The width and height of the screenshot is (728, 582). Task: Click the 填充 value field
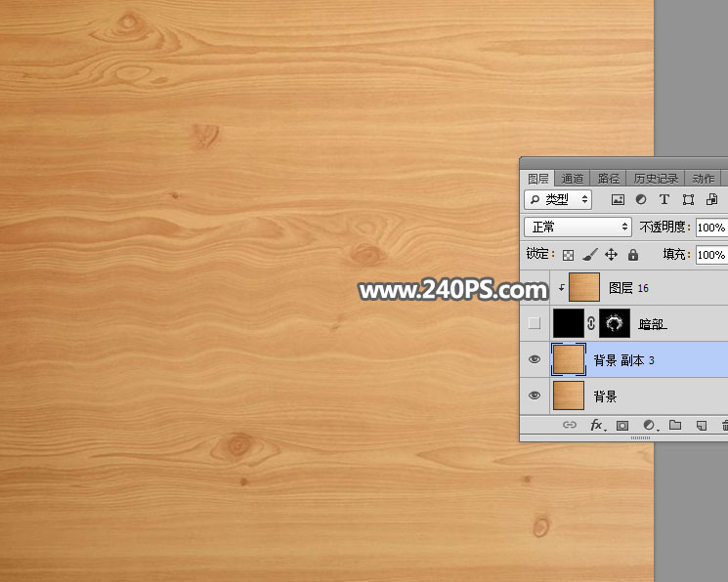pyautogui.click(x=711, y=255)
